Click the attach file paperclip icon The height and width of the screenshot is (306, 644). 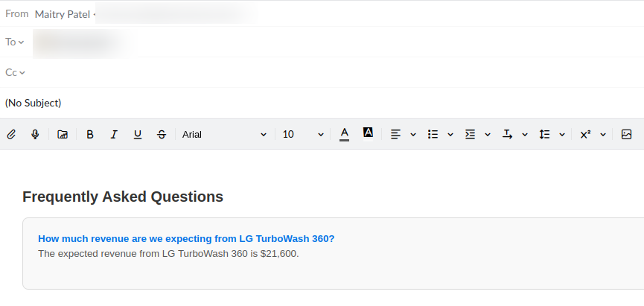(11, 135)
